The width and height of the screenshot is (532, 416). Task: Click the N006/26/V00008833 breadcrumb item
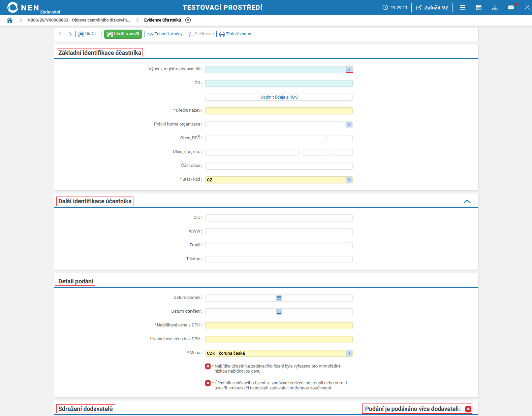(x=79, y=20)
